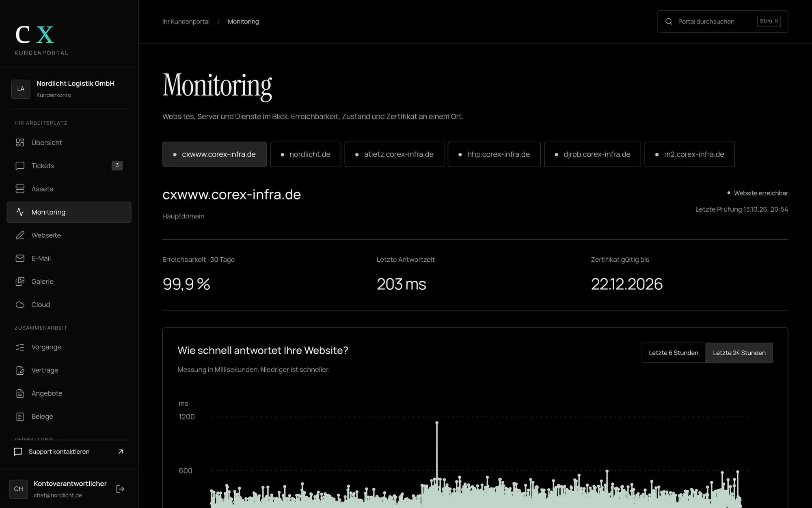The image size is (812, 508).
Task: Click the Tickets badge showing 3
Action: (117, 165)
